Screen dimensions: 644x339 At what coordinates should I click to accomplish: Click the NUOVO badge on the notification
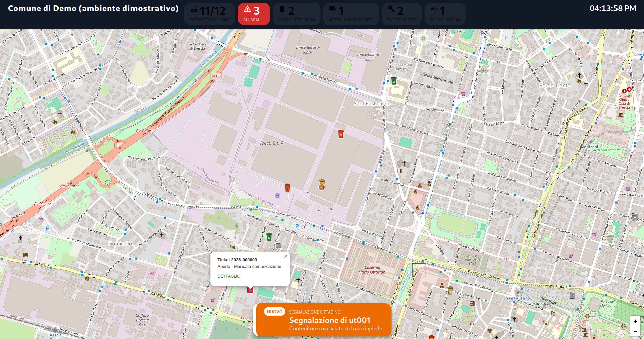pyautogui.click(x=275, y=312)
